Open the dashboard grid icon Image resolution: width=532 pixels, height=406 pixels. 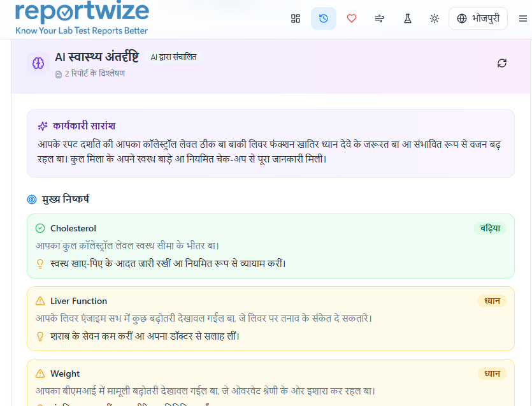[296, 18]
